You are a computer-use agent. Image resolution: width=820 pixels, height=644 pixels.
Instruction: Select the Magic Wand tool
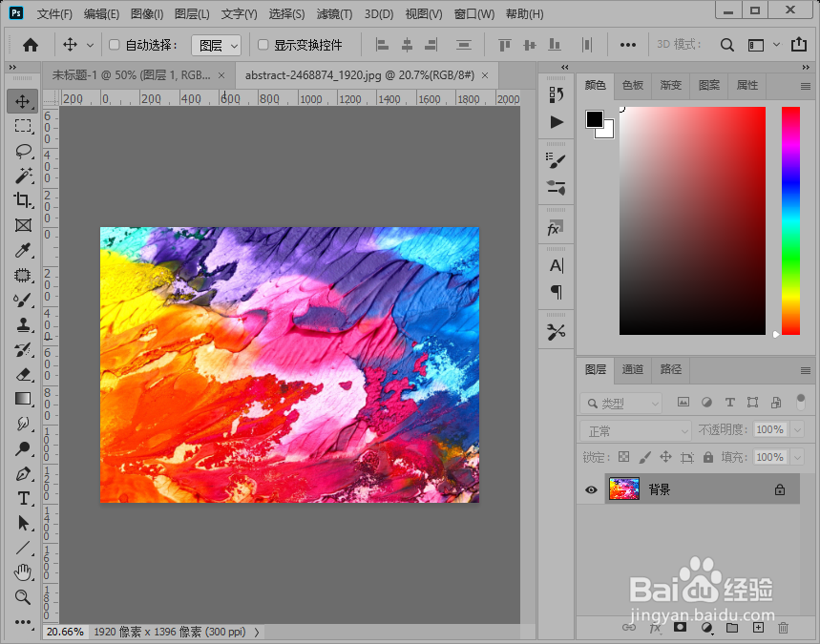(23, 176)
